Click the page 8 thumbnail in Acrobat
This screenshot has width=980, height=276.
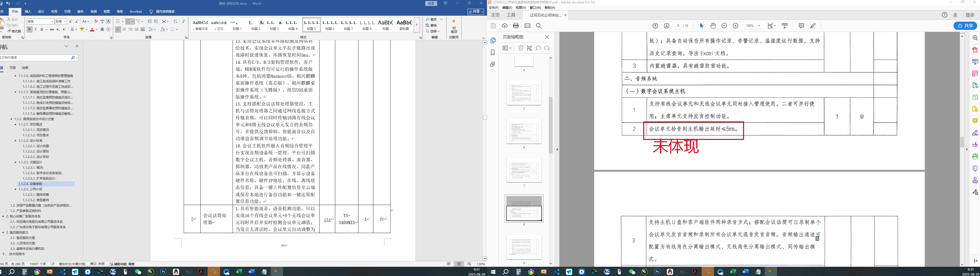tap(524, 208)
